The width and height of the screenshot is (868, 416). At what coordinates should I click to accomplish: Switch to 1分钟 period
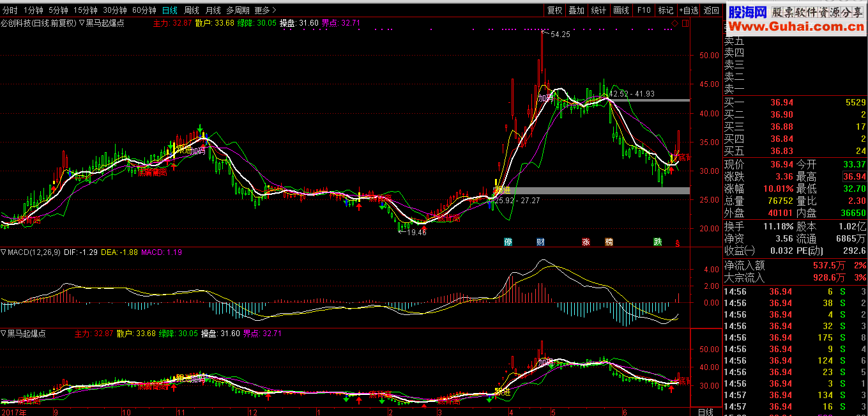coord(33,10)
